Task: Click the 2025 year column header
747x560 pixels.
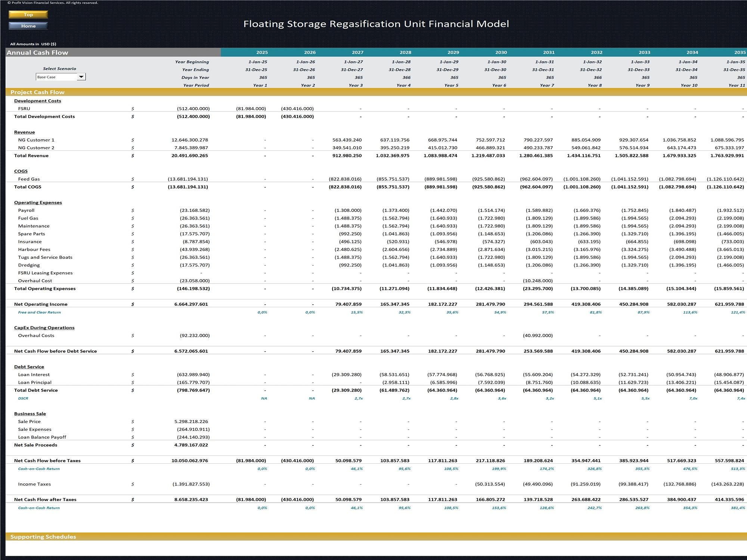Action: click(x=262, y=53)
